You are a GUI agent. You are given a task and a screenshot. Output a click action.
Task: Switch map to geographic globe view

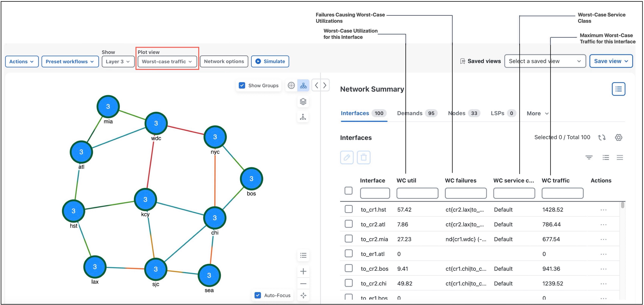tap(291, 85)
